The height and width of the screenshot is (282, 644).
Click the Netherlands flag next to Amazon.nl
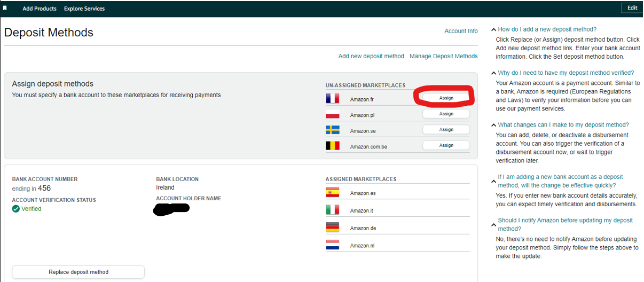pyautogui.click(x=333, y=245)
